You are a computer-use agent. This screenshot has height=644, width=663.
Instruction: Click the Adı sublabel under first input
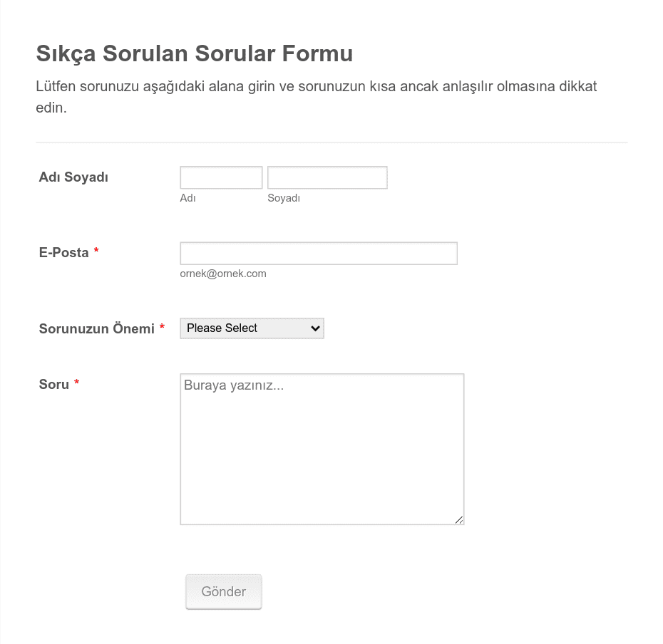pos(187,198)
